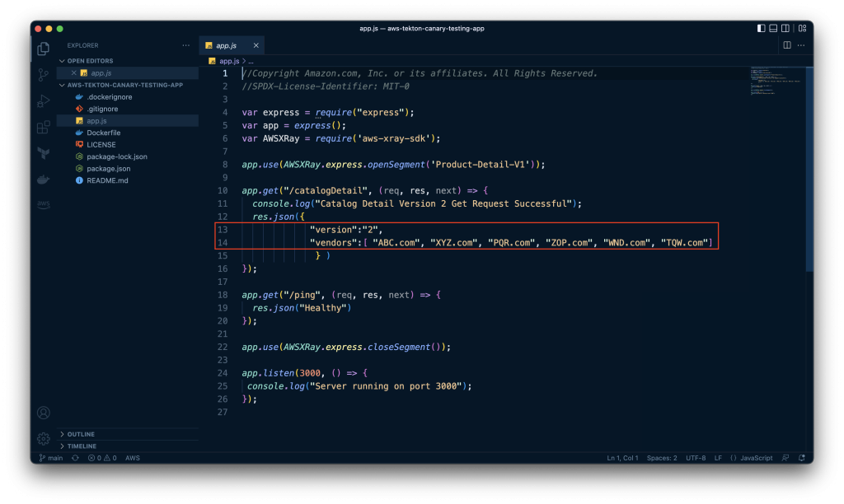Click the main branch in status bar
The width and height of the screenshot is (844, 504).
(x=51, y=458)
